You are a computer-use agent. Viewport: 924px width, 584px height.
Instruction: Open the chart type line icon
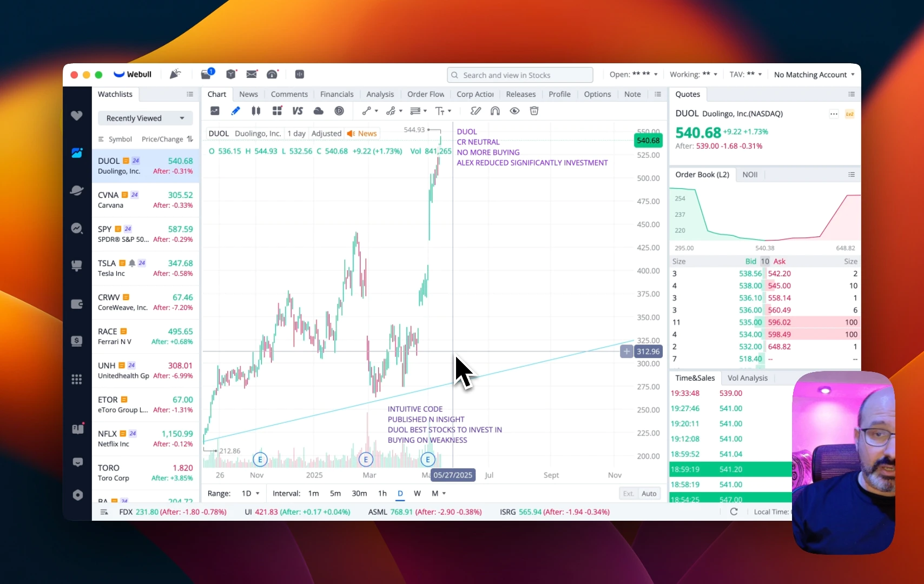(x=215, y=111)
